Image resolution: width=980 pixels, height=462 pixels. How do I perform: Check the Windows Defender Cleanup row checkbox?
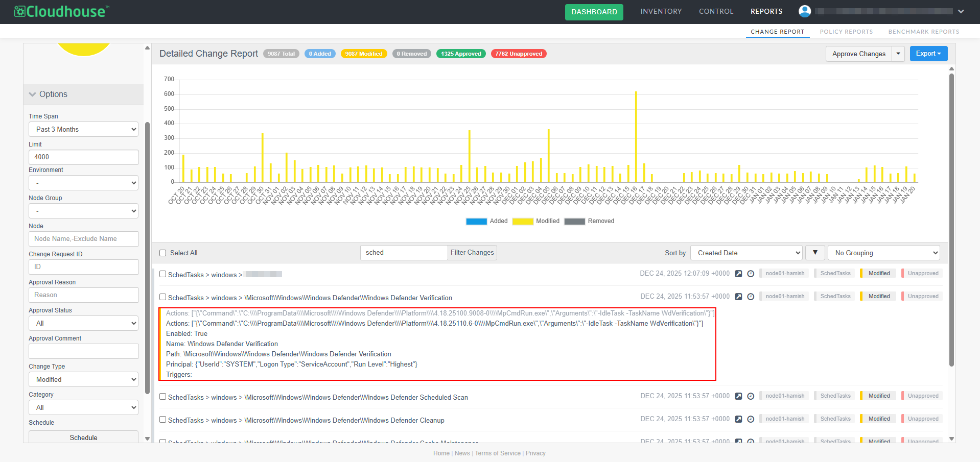(163, 420)
